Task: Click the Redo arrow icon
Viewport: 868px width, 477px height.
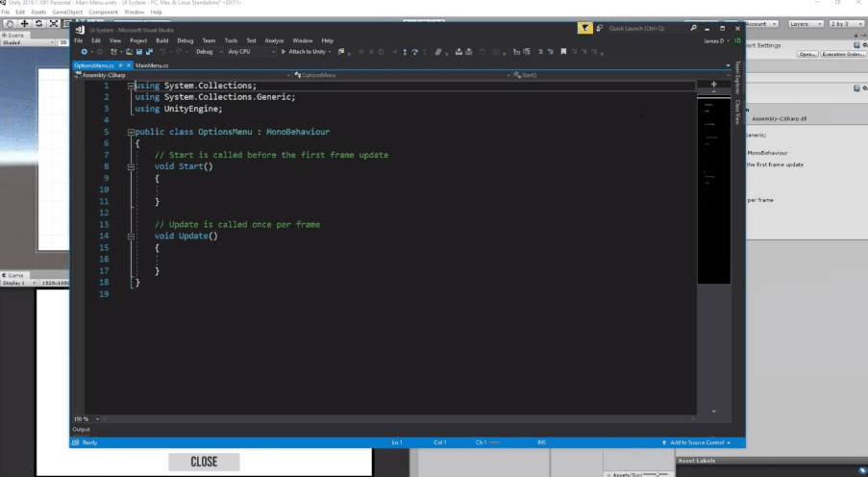Action: pos(179,52)
